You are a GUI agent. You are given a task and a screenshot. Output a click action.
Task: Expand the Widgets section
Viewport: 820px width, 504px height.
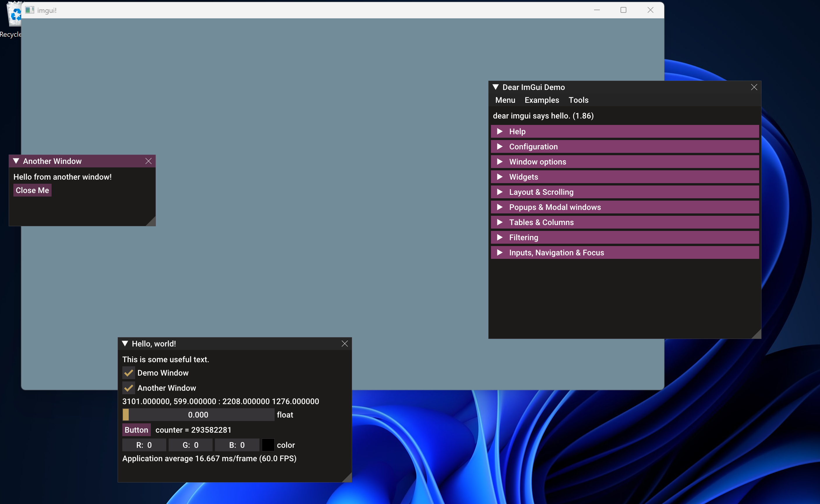tap(523, 177)
